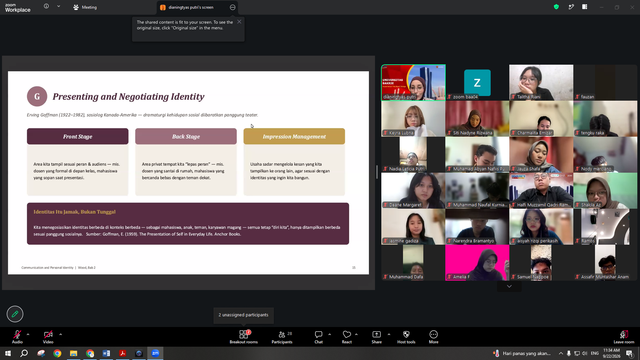640x360 pixels.
Task: Click the Zoom Workplace logo
Action: click(18, 8)
